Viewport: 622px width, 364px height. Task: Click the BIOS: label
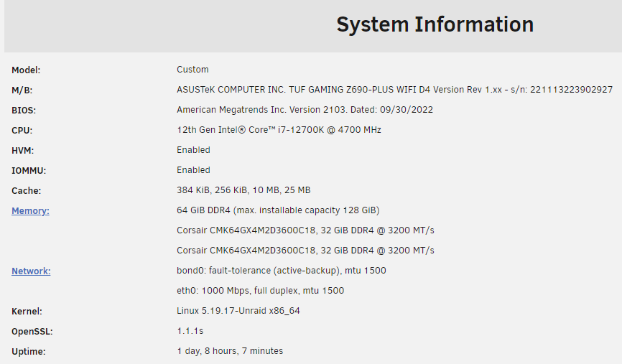click(x=24, y=111)
